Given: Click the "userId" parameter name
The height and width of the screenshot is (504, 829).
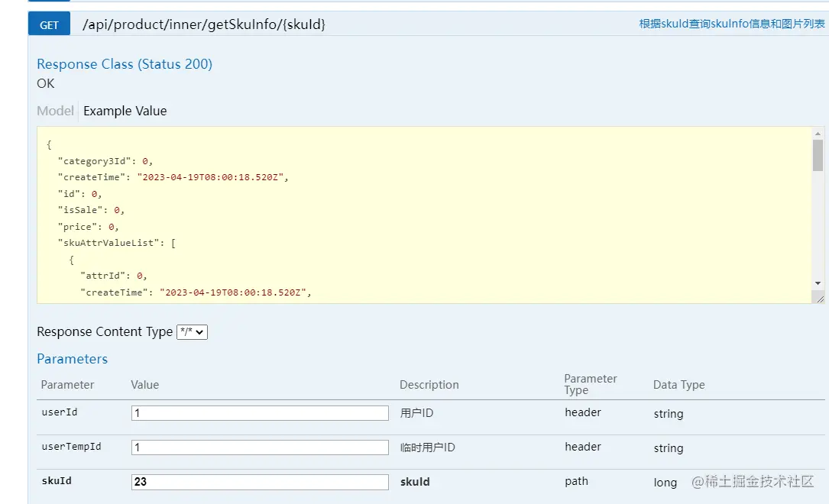Looking at the screenshot, I should click(60, 412).
